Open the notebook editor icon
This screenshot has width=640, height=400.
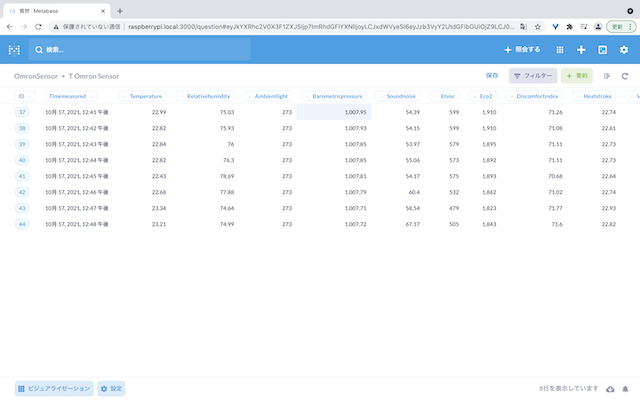(607, 76)
